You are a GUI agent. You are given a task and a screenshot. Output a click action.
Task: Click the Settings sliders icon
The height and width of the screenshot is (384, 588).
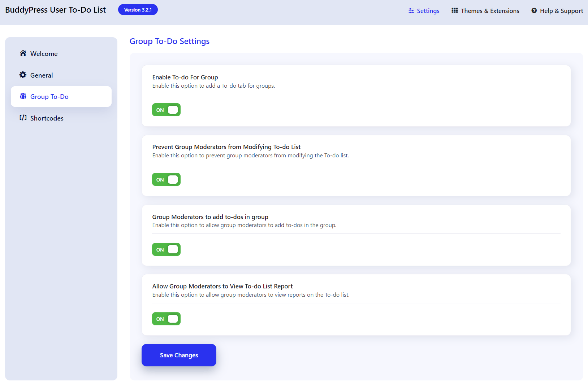[411, 11]
